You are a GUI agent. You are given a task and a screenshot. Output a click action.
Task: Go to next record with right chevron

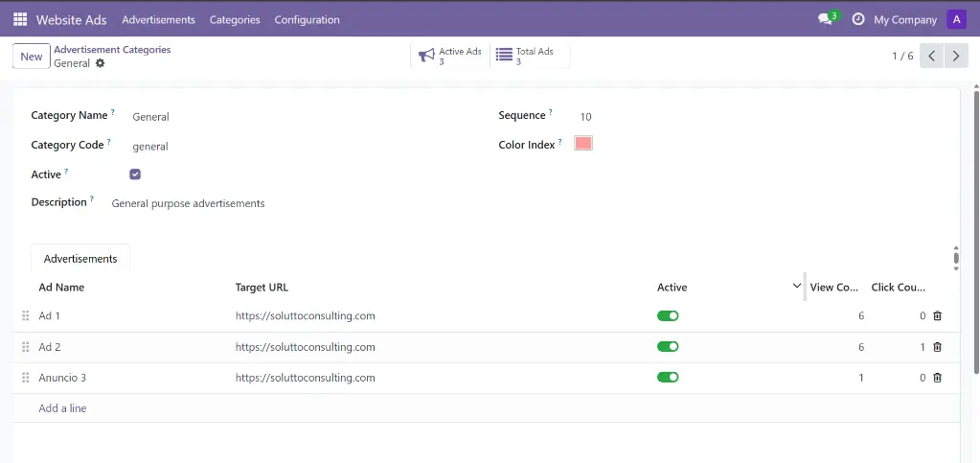[955, 56]
